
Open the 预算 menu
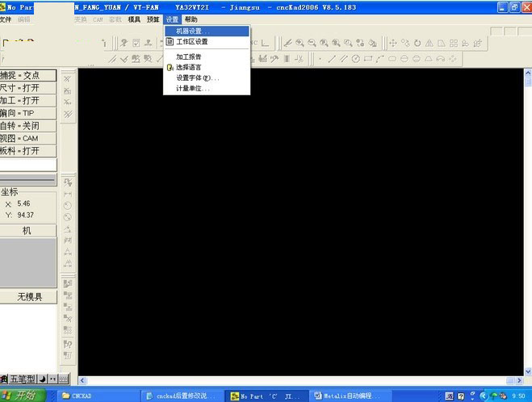[153, 19]
